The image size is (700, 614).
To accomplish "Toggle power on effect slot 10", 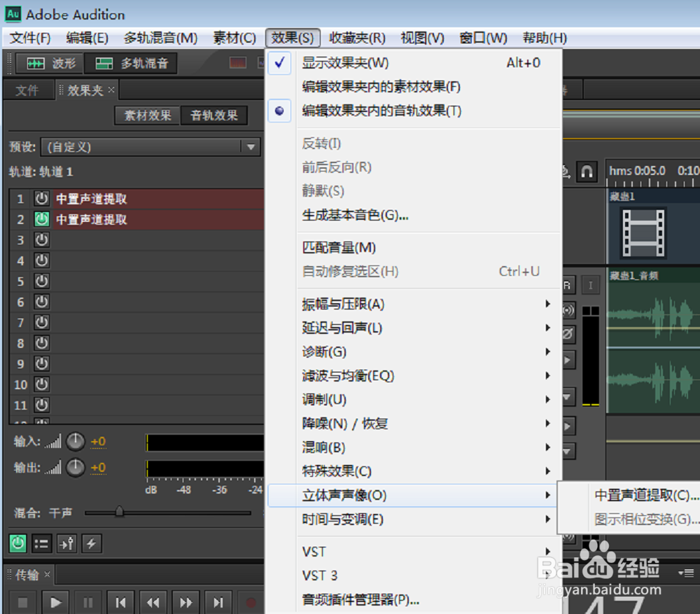I will 41,384.
